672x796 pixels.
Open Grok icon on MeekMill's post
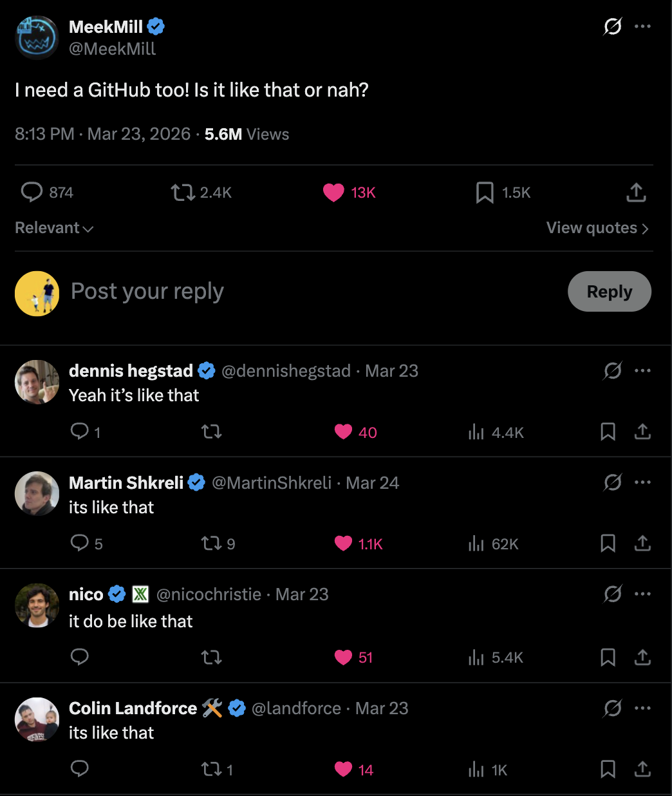click(612, 26)
